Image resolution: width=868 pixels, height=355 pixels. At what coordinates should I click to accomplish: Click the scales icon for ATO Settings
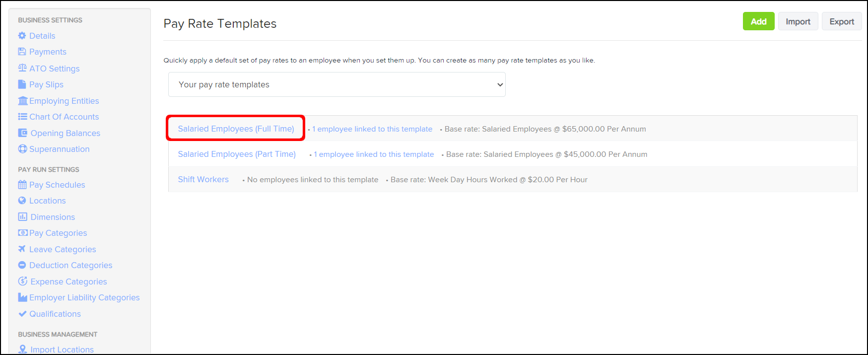22,68
